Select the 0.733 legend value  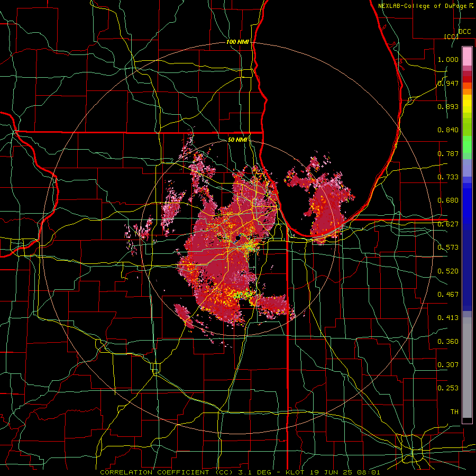pyautogui.click(x=448, y=177)
